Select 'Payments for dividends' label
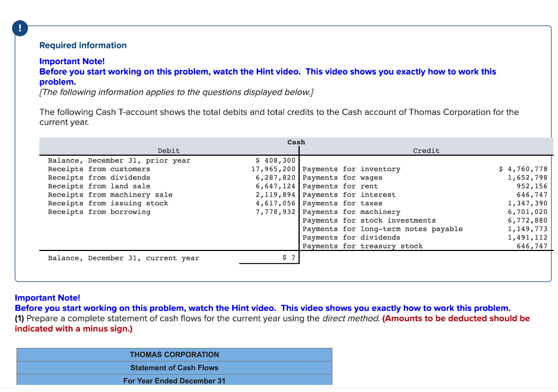This screenshot has width=558, height=392. [x=351, y=237]
